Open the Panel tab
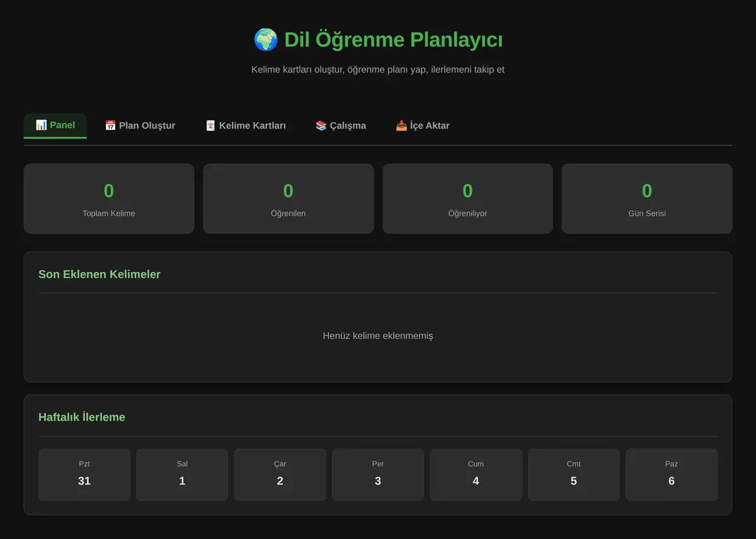Screen dimensions: 756x539 [x=55, y=125]
